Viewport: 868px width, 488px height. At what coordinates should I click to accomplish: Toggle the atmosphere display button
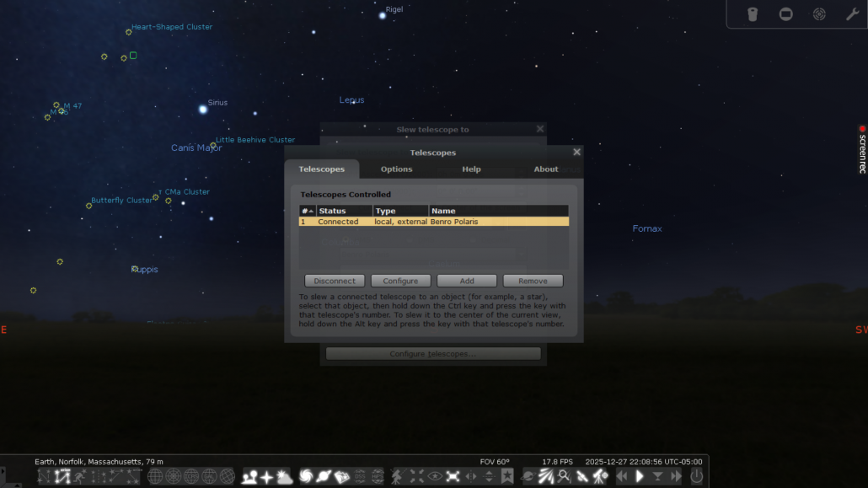click(284, 477)
